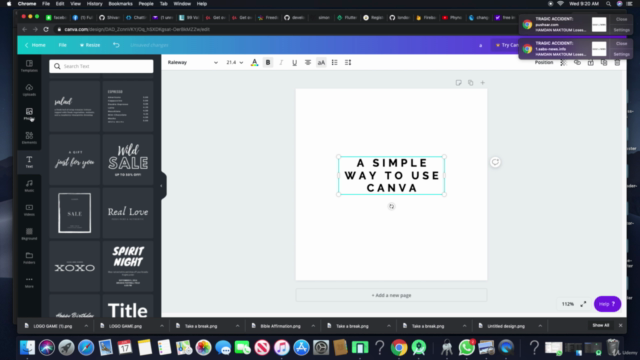This screenshot has height=360, width=640.
Task: Open Safari from the Dock
Action: [86, 348]
